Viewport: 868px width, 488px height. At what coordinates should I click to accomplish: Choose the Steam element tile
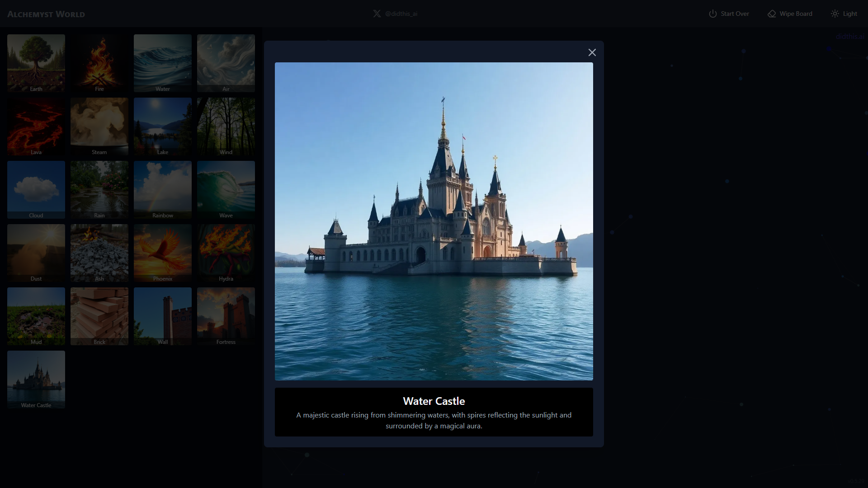pos(99,127)
